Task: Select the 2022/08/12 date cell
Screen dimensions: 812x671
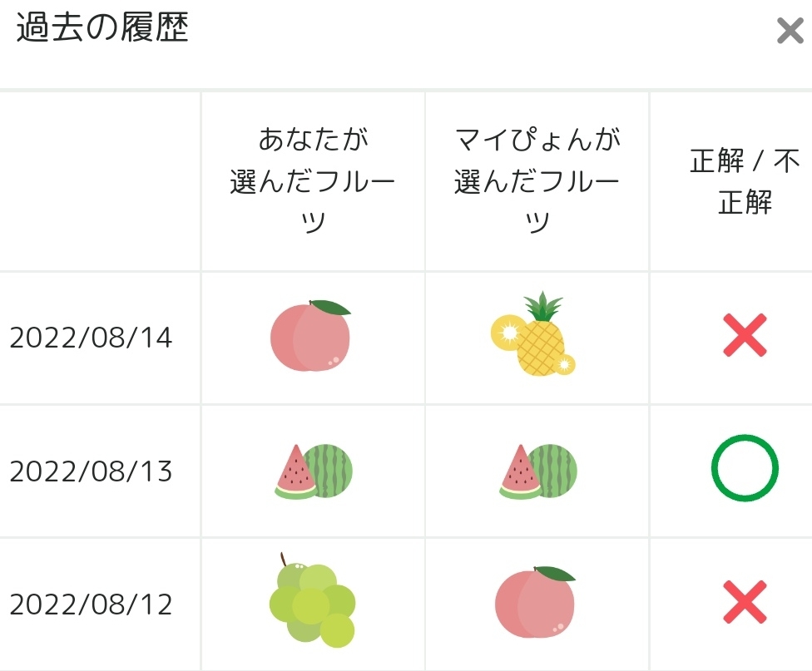Action: tap(91, 604)
